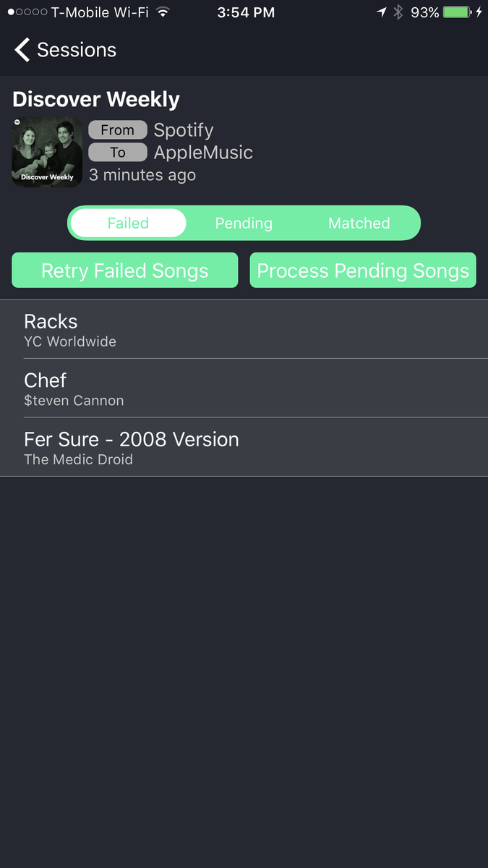The height and width of the screenshot is (868, 488).
Task: Tap the From source badge
Action: click(x=118, y=130)
